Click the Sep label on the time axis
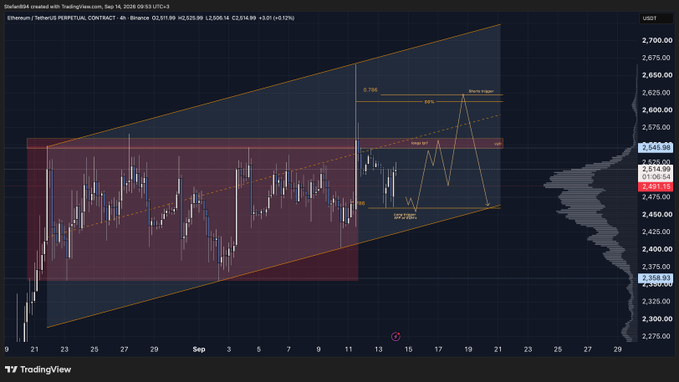Image resolution: width=679 pixels, height=382 pixels. click(199, 349)
